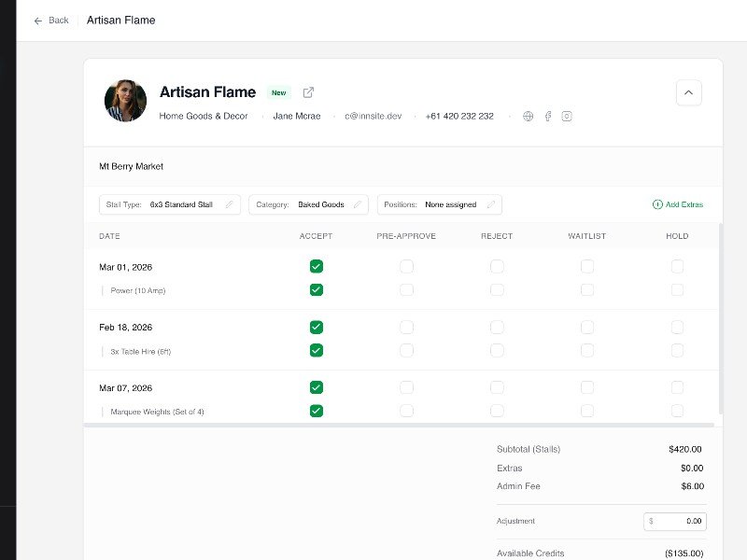The height and width of the screenshot is (560, 747).
Task: Click the c@innsite.dev email link
Action: [373, 117]
